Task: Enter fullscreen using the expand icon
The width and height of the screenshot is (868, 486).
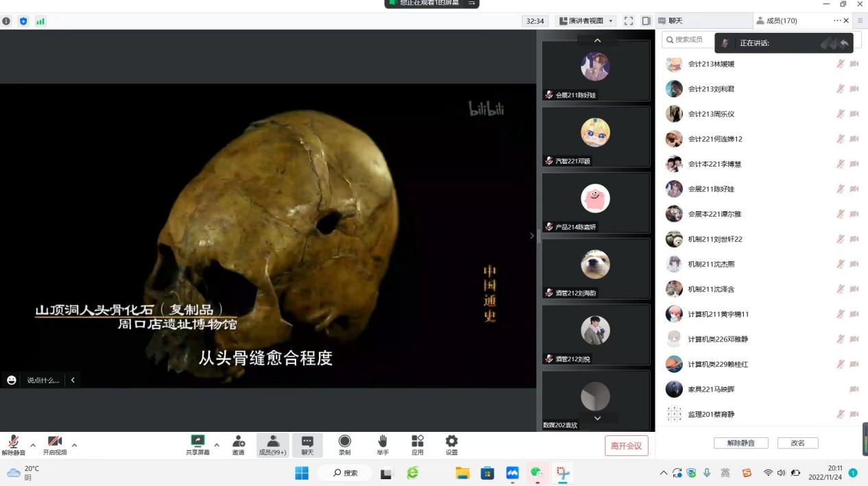Action: pos(629,21)
